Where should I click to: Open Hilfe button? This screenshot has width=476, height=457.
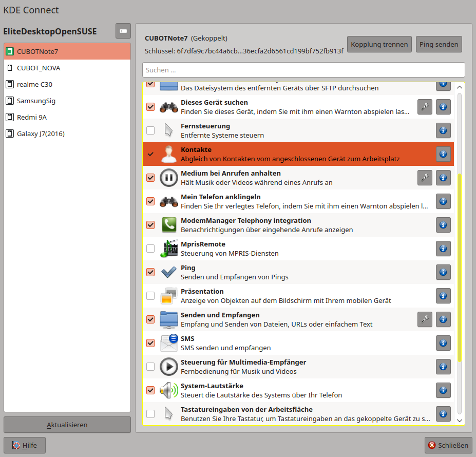tap(25, 445)
